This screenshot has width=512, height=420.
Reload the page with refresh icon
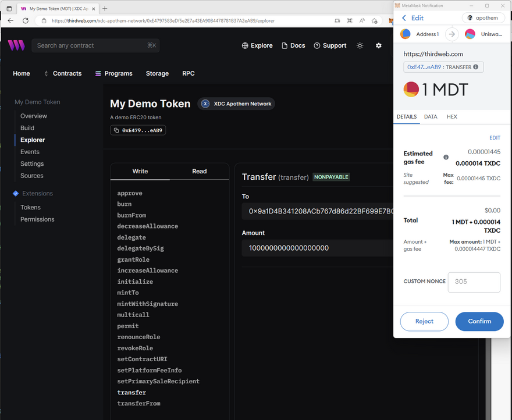point(26,20)
